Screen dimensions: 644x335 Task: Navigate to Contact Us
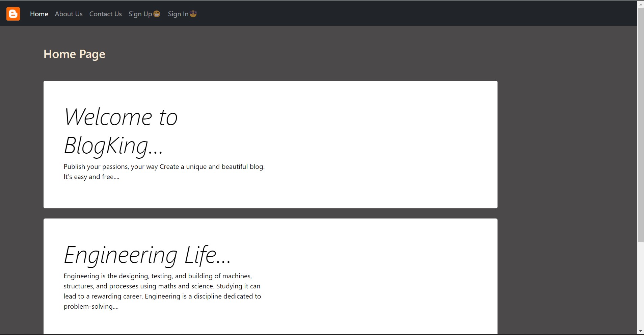pyautogui.click(x=105, y=14)
